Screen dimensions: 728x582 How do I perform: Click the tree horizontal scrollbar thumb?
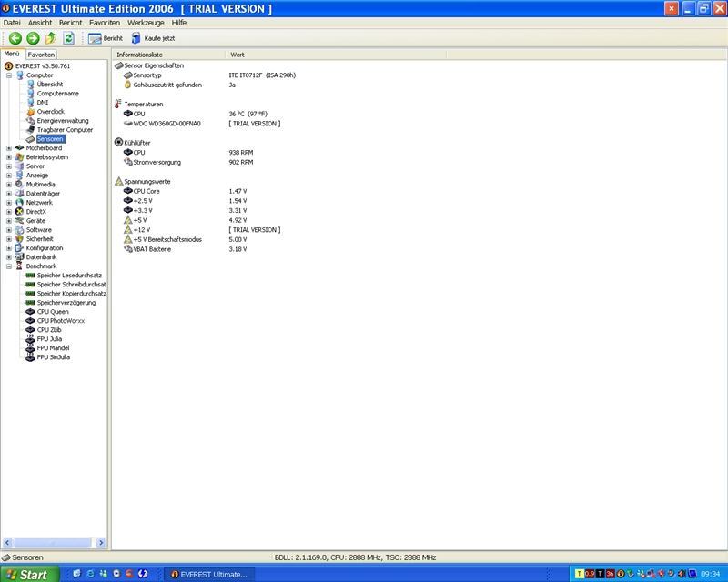52,543
